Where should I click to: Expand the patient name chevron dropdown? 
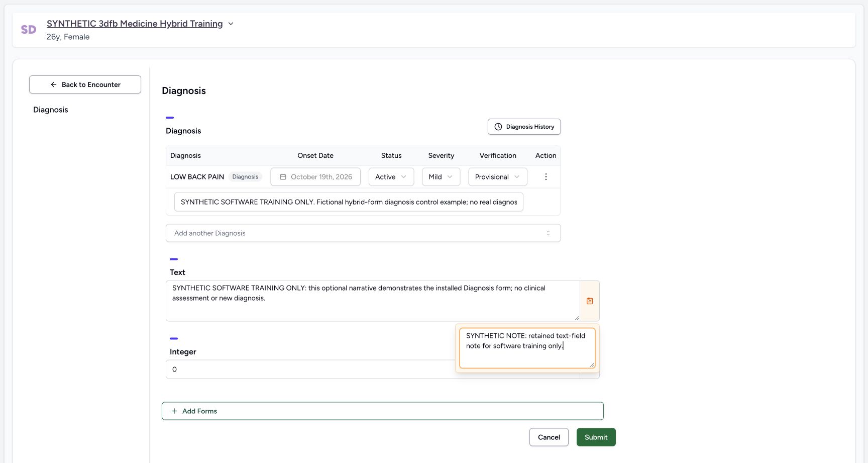coord(231,24)
